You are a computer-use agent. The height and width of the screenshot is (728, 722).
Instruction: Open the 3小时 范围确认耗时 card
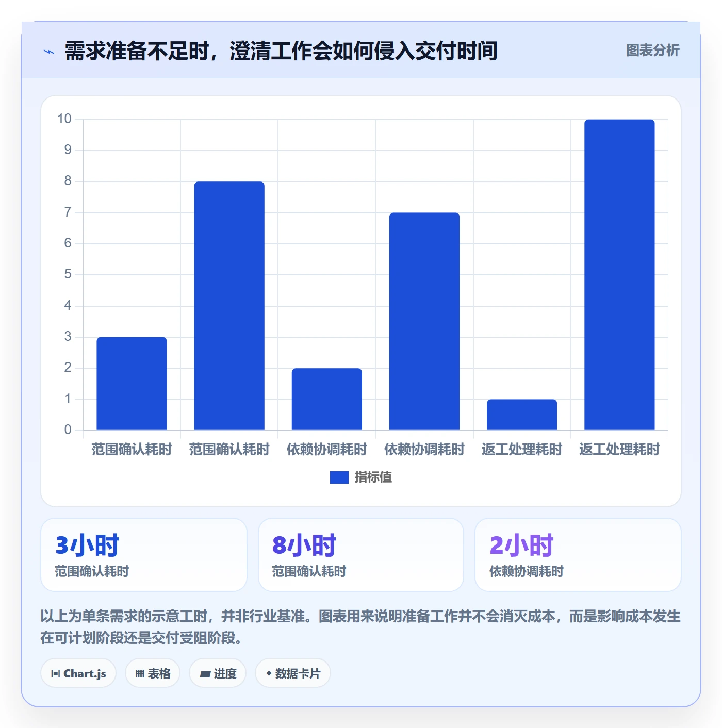pos(144,555)
